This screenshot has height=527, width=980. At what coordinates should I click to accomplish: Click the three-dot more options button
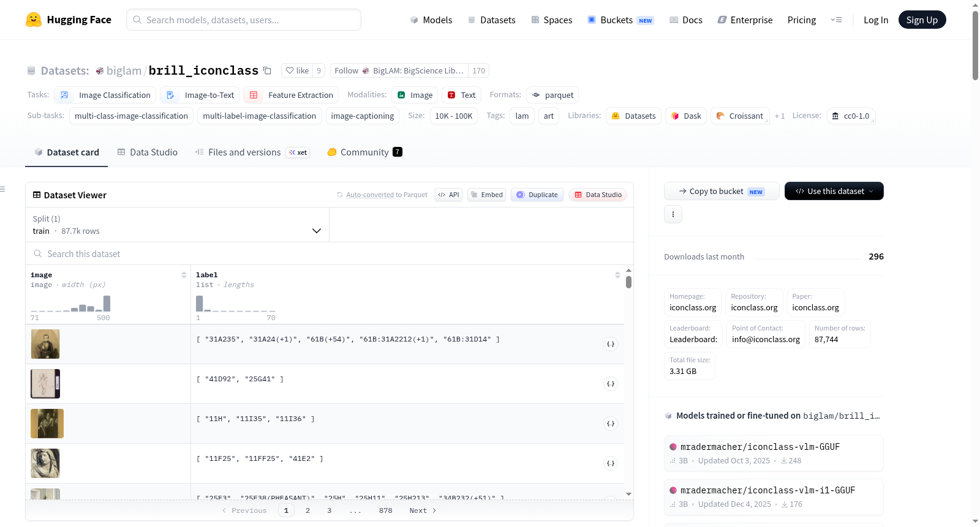(x=673, y=214)
